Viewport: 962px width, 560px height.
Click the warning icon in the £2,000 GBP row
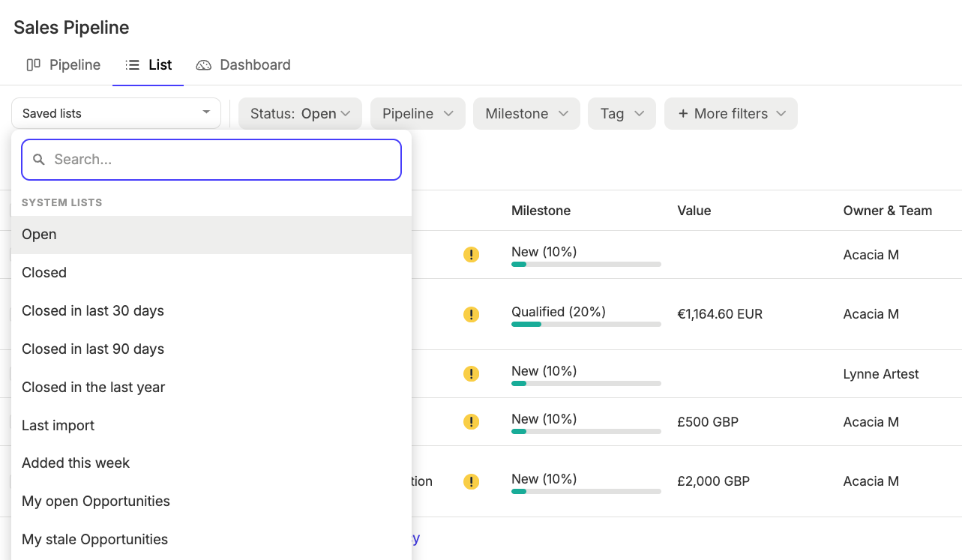pos(471,481)
